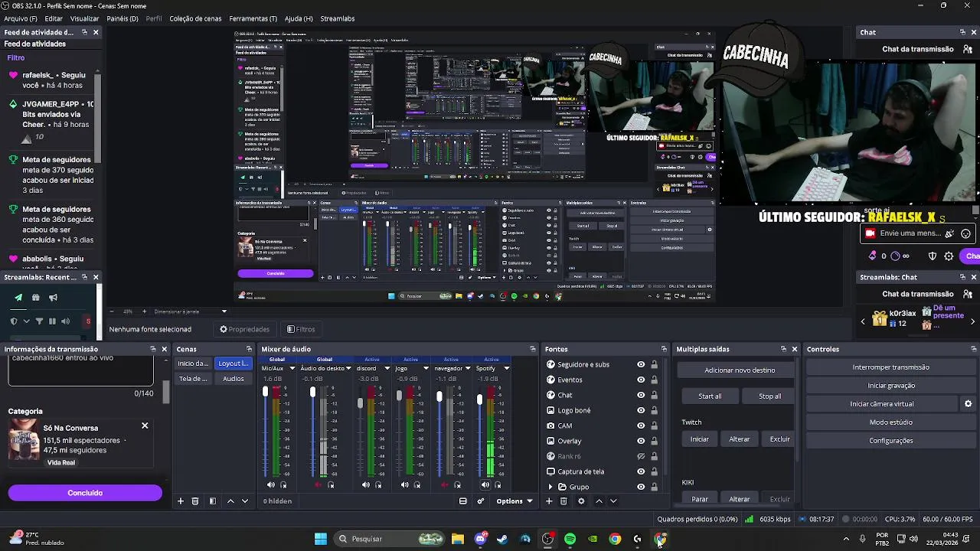Open Discord from the taskbar
Screen dimensions: 980x551
pyautogui.click(x=480, y=539)
